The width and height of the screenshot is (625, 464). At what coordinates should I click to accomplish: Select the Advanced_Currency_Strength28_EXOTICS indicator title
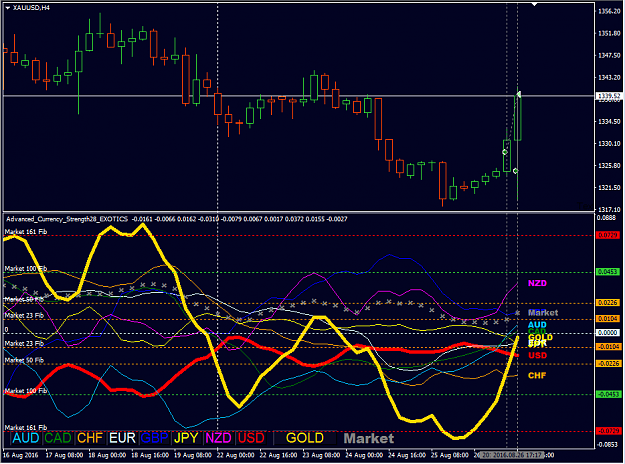pyautogui.click(x=67, y=219)
